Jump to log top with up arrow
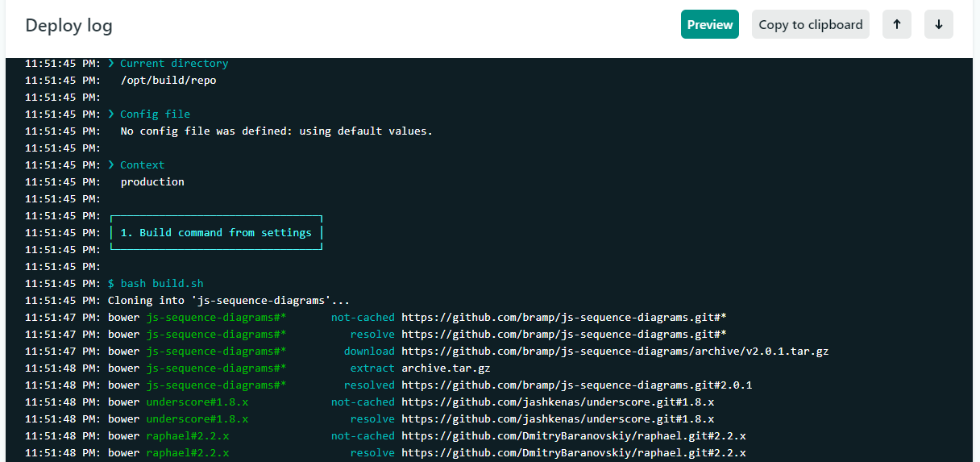 pyautogui.click(x=896, y=24)
